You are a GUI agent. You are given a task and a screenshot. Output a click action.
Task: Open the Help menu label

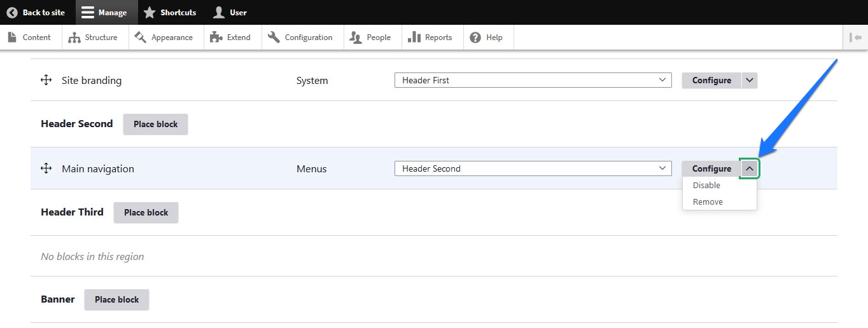click(x=494, y=38)
